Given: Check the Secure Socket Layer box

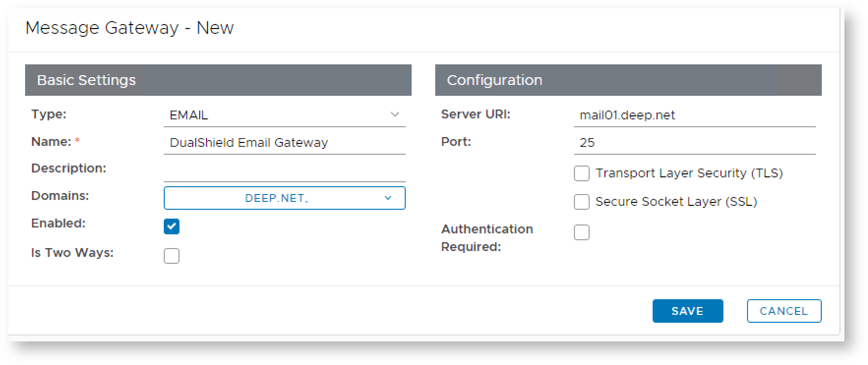Looking at the screenshot, I should tap(582, 202).
